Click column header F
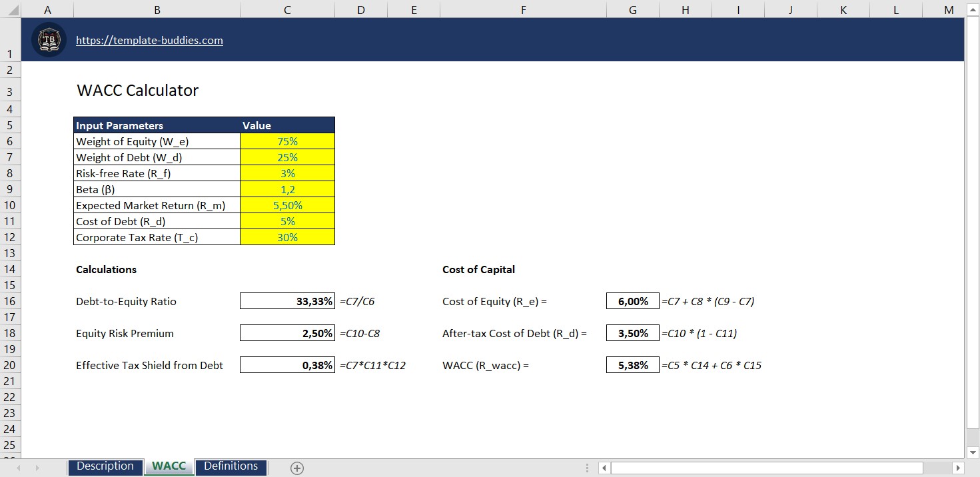This screenshot has width=980, height=477. tap(523, 10)
